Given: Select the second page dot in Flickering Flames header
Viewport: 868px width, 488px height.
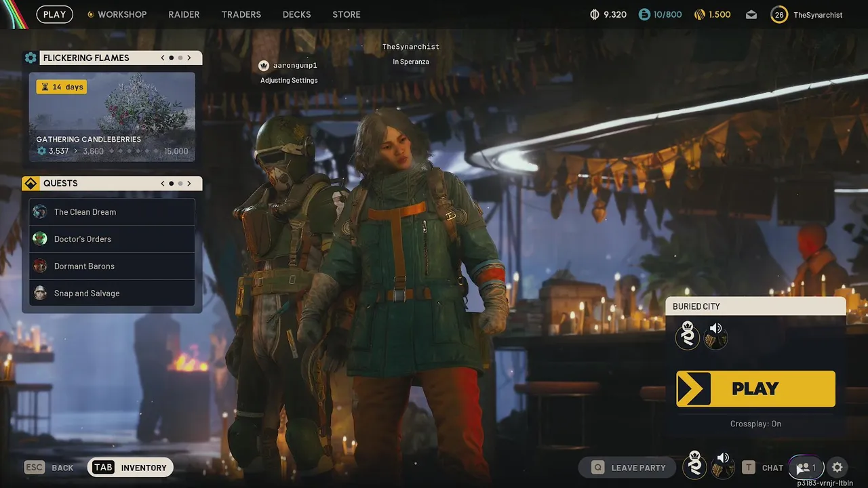Looking at the screenshot, I should 180,58.
